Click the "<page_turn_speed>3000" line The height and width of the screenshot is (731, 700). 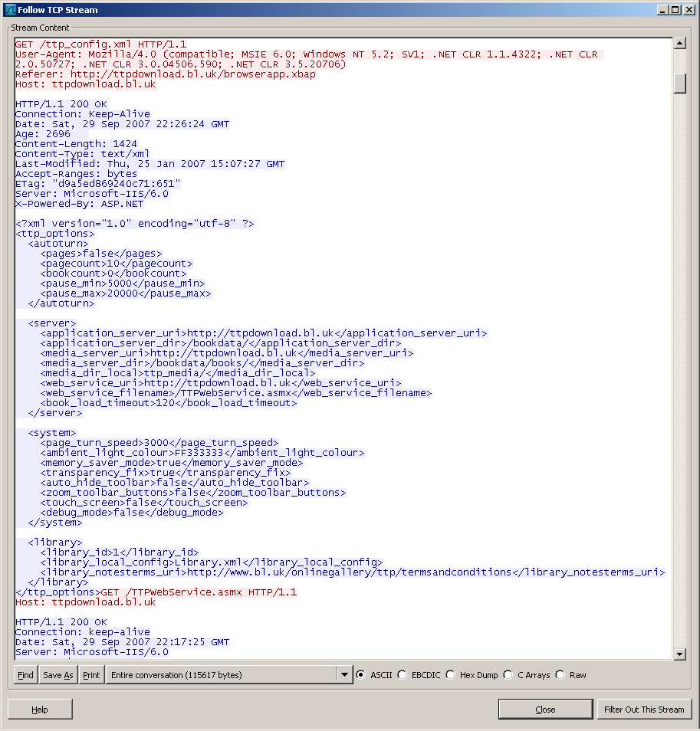tap(159, 442)
